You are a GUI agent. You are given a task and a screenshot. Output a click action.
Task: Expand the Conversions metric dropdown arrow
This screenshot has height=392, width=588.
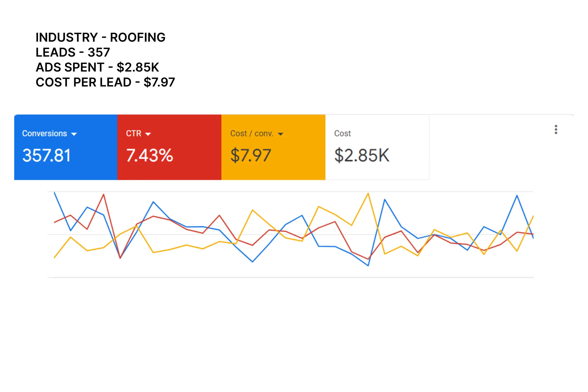coord(74,134)
